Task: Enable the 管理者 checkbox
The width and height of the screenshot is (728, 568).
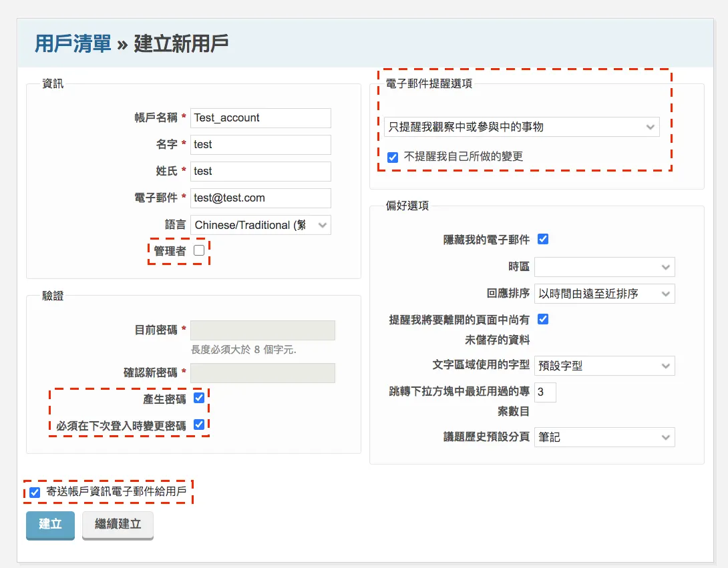Action: pyautogui.click(x=199, y=250)
